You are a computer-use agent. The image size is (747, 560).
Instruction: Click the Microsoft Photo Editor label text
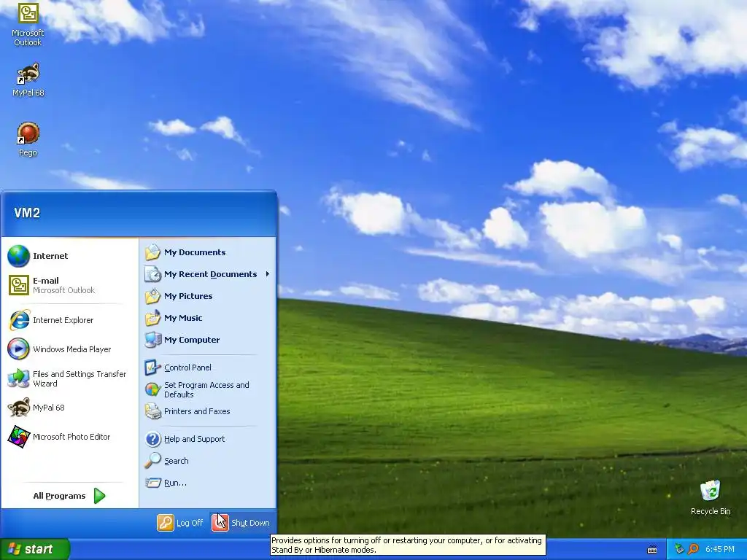(x=71, y=437)
